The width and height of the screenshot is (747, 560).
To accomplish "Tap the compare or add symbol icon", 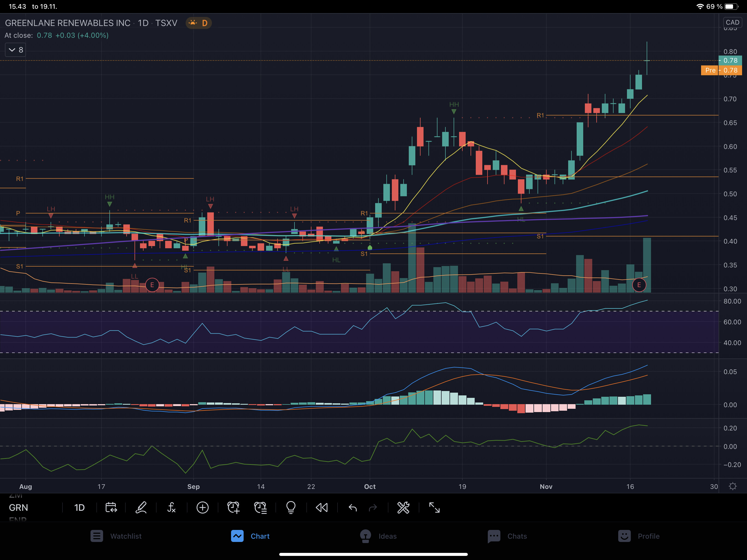I will pos(202,508).
